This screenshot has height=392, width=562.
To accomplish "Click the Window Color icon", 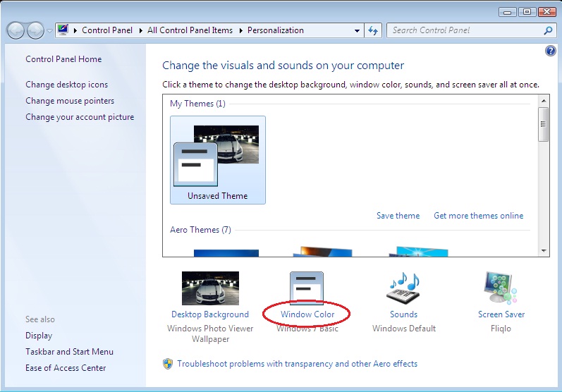I will (x=307, y=288).
